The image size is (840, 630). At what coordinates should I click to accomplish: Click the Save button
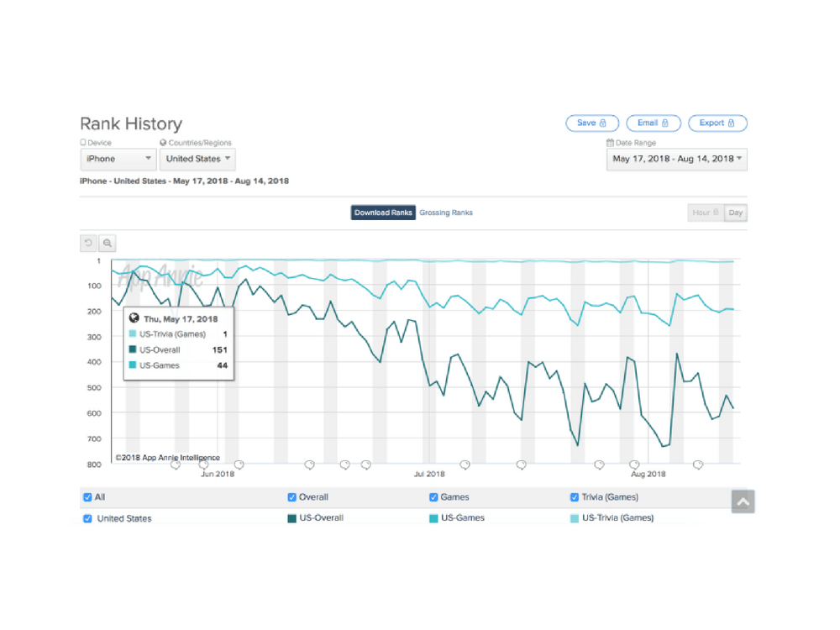click(x=592, y=123)
